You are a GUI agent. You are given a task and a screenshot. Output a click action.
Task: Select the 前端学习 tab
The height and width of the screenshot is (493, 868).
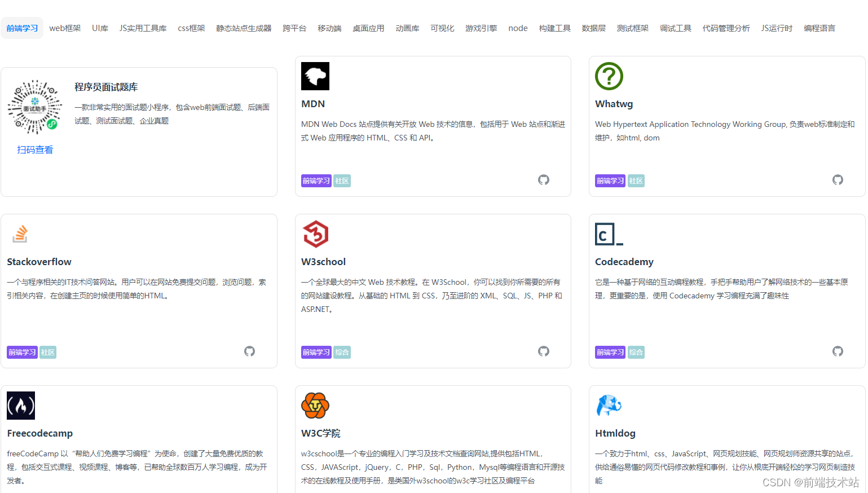(x=22, y=28)
